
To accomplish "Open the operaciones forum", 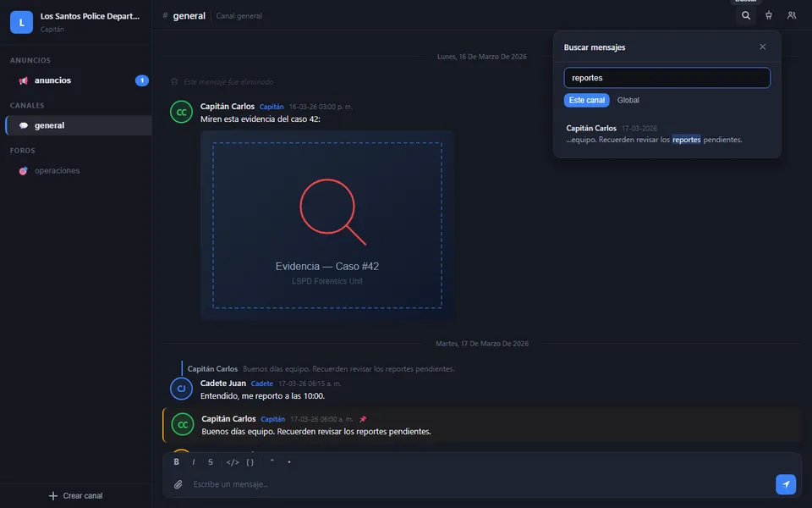I will (x=78, y=170).
